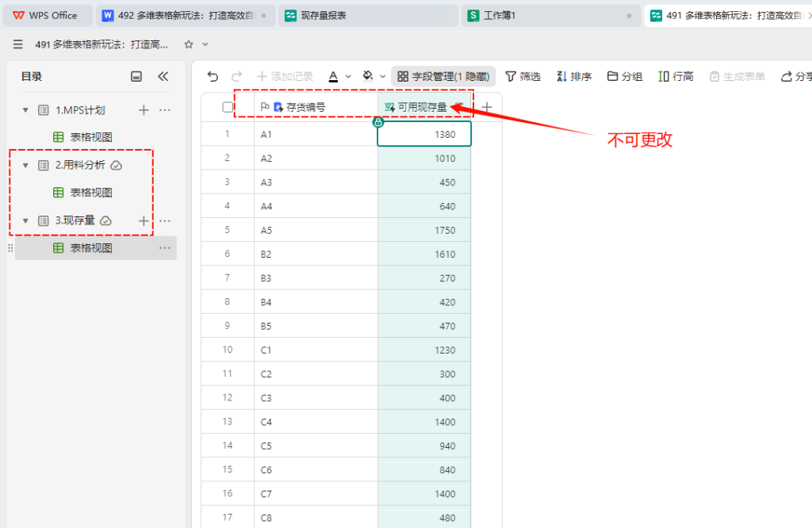Open the hamburger menu icon
Viewport: 812px width, 528px height.
18,44
